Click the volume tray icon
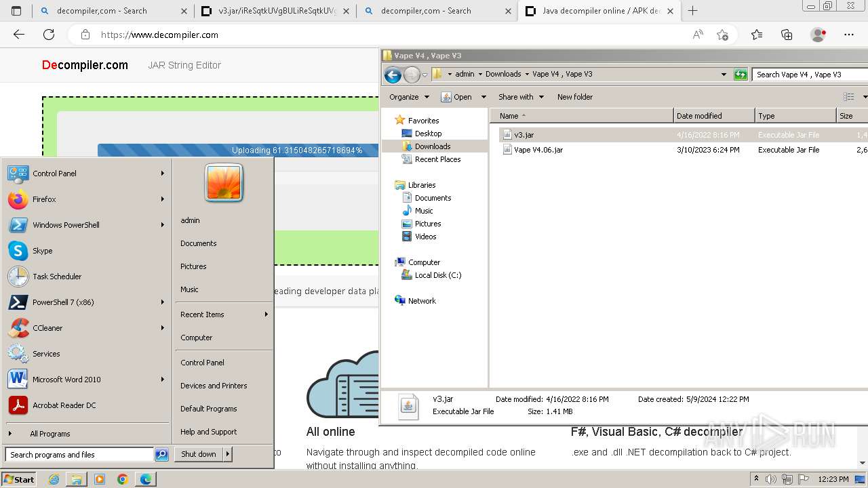The height and width of the screenshot is (488, 868). (x=771, y=479)
